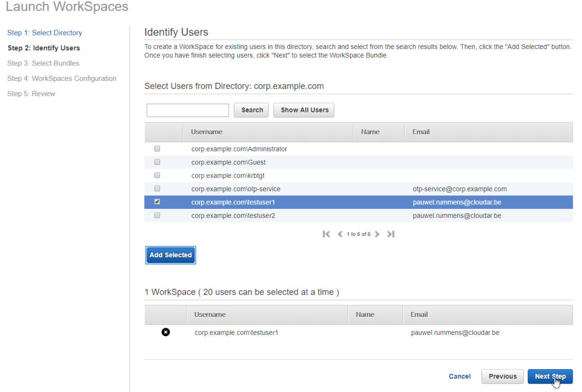Select the Guest user checkbox

click(157, 162)
